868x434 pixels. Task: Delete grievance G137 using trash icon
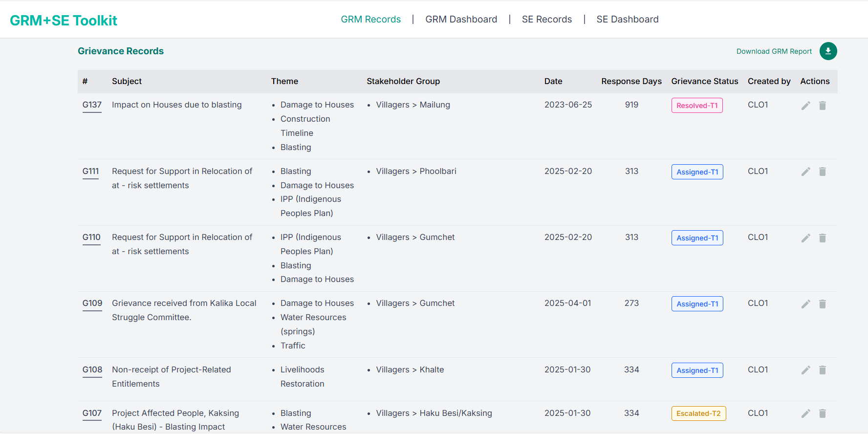pos(823,106)
